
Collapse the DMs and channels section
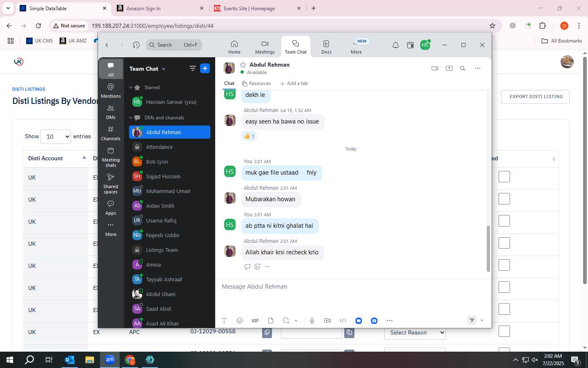click(131, 118)
